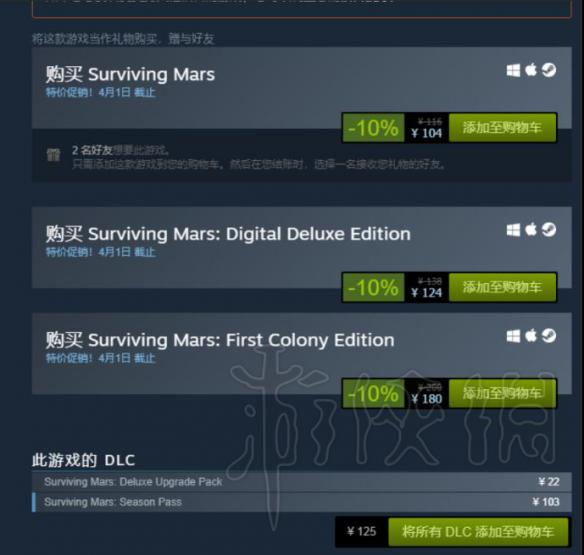Click Apple icon on Surviving Mars base game

point(531,70)
